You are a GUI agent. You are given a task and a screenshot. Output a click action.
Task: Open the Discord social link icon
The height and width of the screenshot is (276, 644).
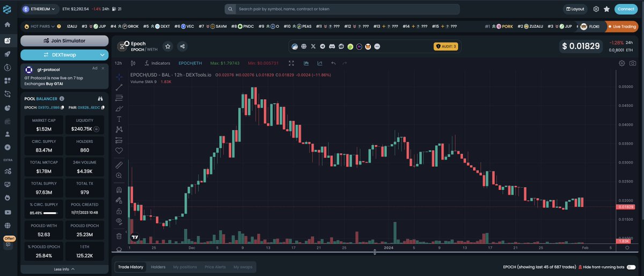(332, 47)
